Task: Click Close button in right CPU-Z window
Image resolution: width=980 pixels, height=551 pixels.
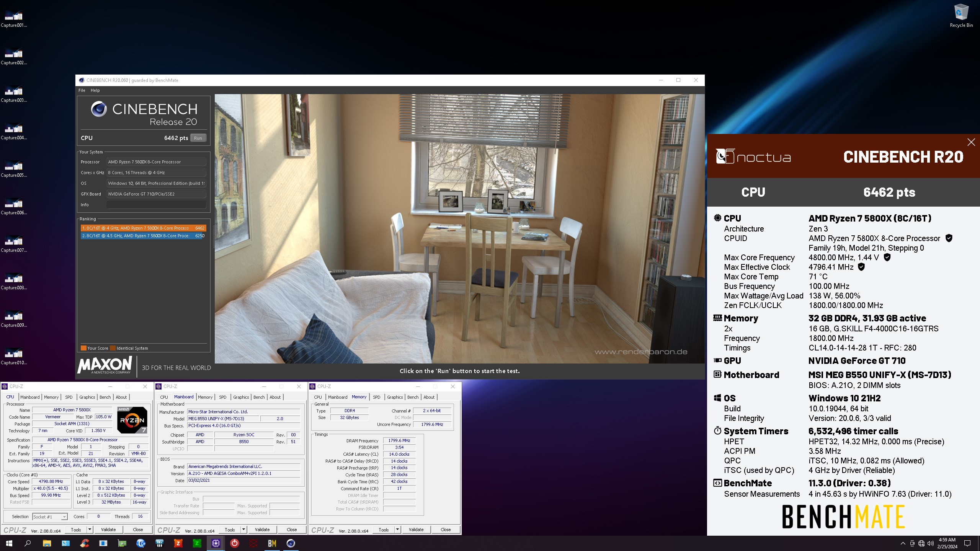Action: pyautogui.click(x=446, y=530)
